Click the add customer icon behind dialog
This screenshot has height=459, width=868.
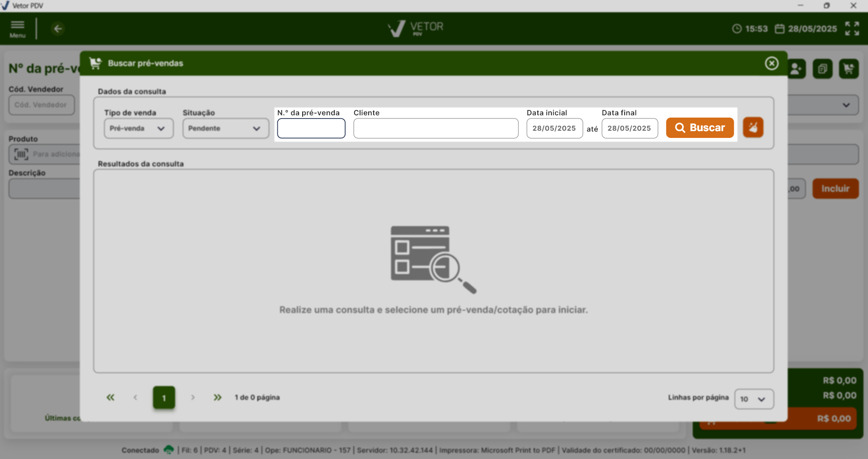click(x=796, y=69)
